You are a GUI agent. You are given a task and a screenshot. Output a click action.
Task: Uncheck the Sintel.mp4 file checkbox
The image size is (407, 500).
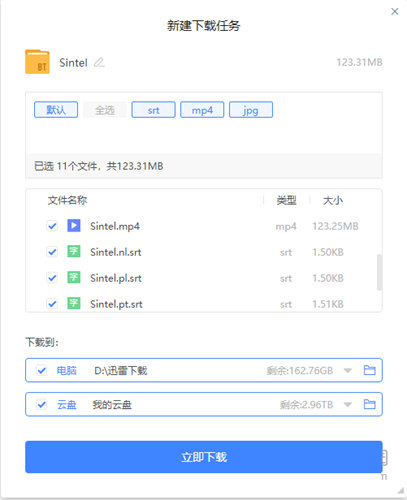click(x=52, y=226)
